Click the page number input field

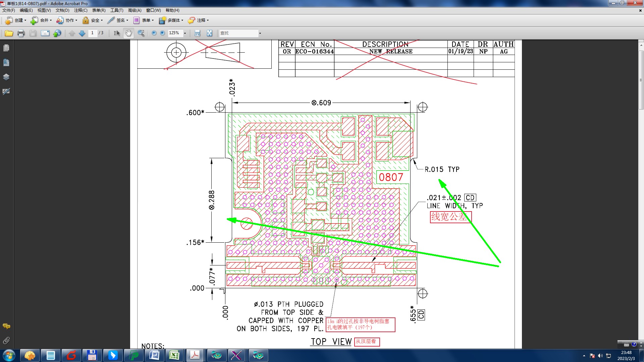coord(93,33)
